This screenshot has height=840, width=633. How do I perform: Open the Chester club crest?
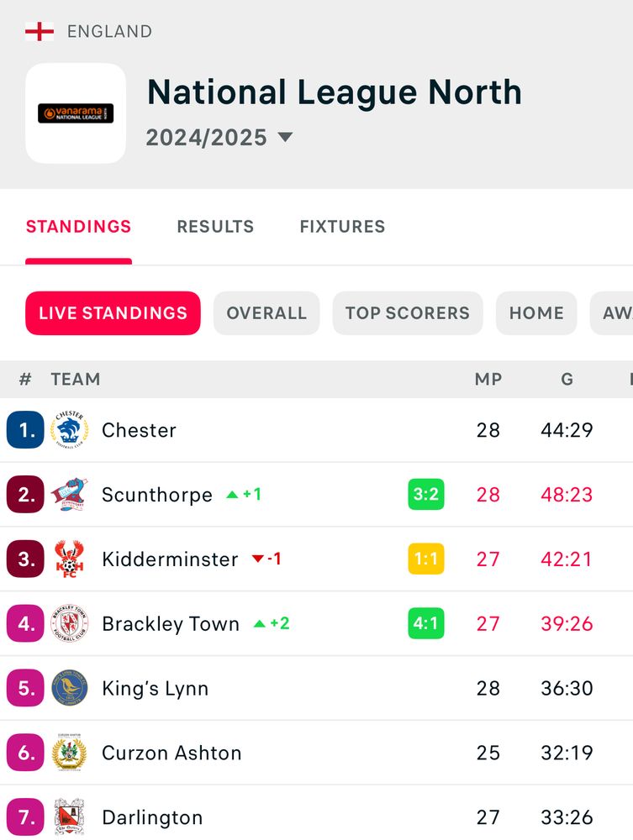point(70,429)
